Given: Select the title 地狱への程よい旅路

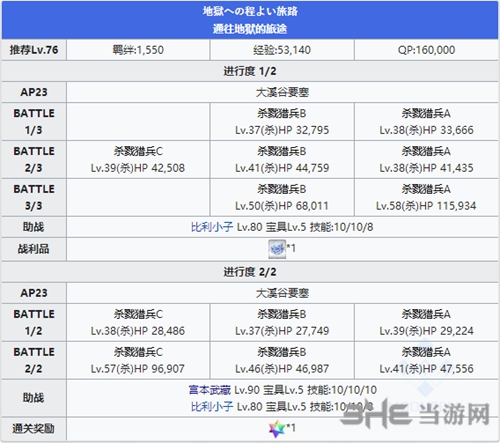Looking at the screenshot, I should tap(250, 11).
